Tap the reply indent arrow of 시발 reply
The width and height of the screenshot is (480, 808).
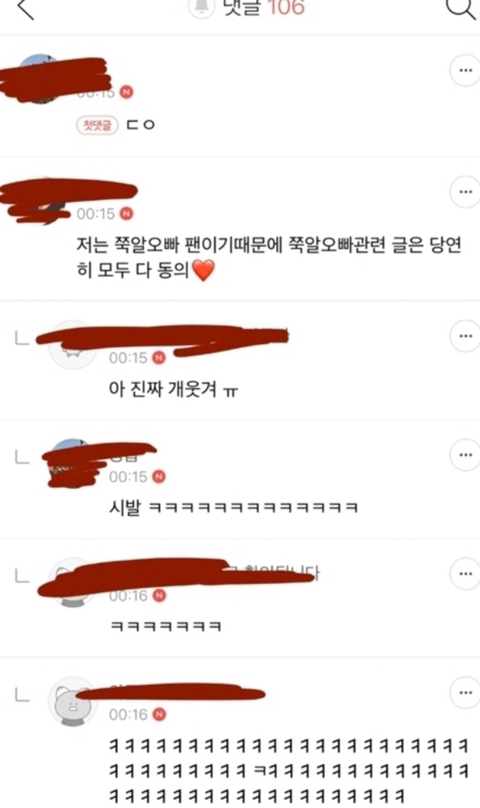(x=22, y=457)
